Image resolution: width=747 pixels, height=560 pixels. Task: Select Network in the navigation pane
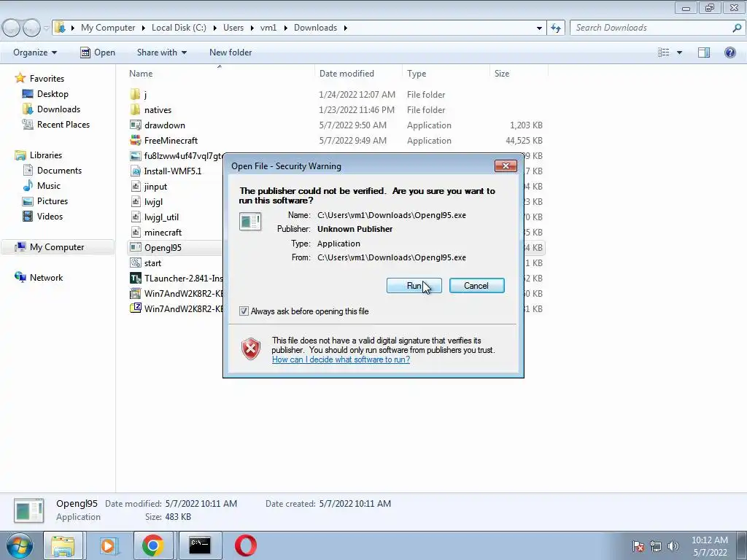click(46, 278)
